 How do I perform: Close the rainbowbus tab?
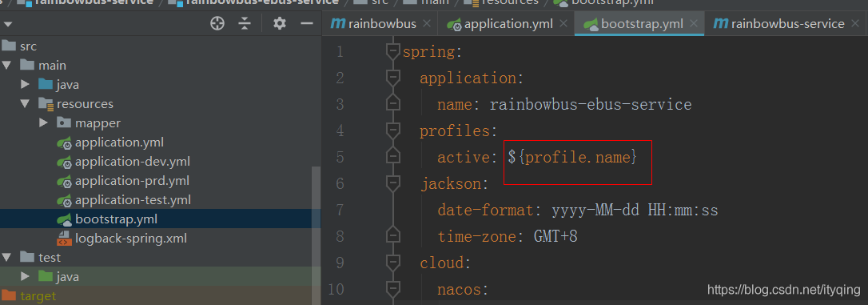[427, 24]
